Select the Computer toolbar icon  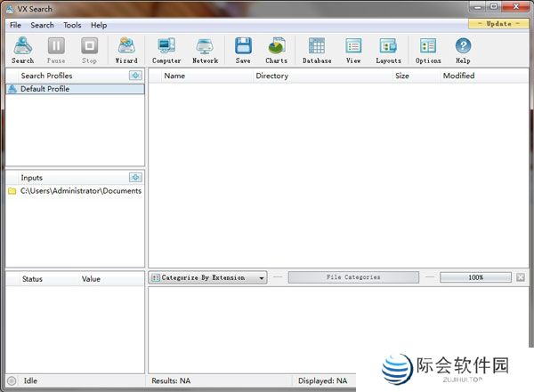166,50
